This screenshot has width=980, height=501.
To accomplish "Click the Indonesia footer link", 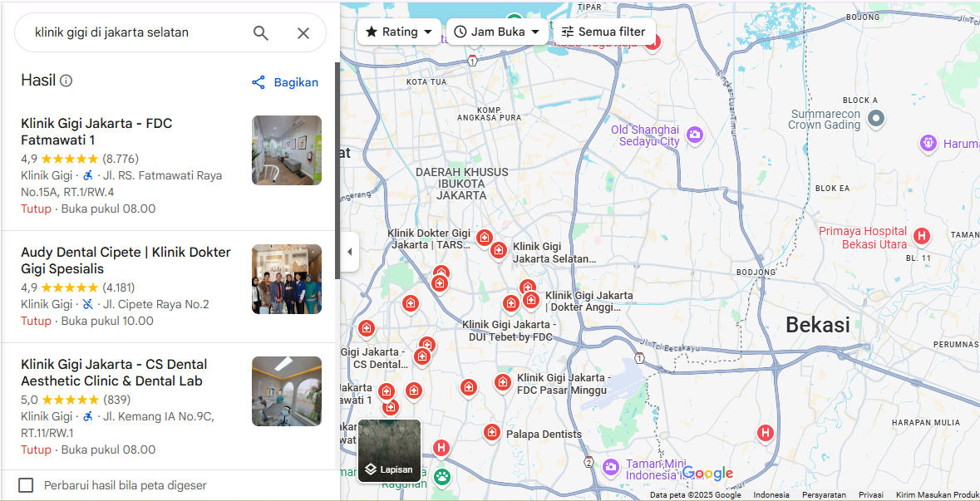I will 771,494.
